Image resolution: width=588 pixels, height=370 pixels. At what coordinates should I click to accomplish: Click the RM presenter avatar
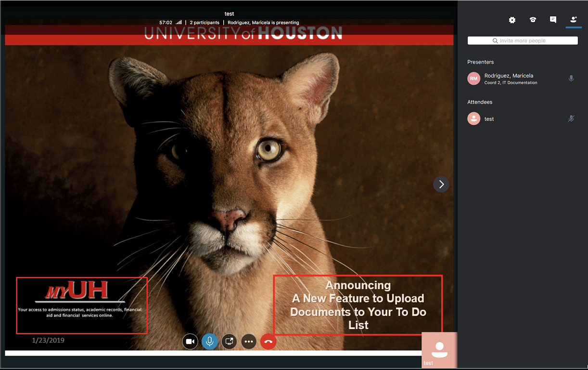point(474,79)
